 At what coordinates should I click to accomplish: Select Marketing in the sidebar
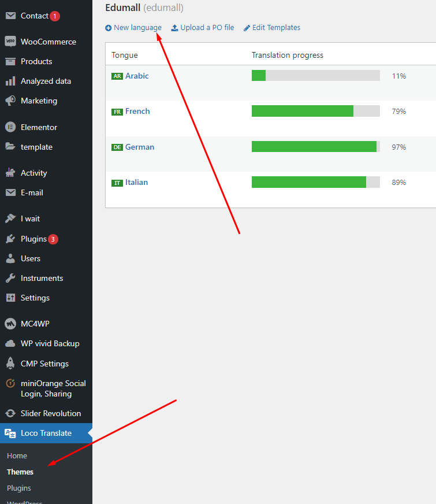(39, 101)
